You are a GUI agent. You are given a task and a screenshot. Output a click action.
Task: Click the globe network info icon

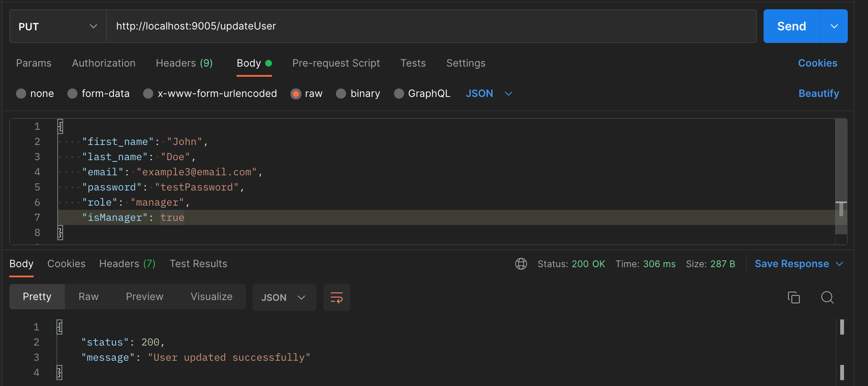(x=521, y=264)
